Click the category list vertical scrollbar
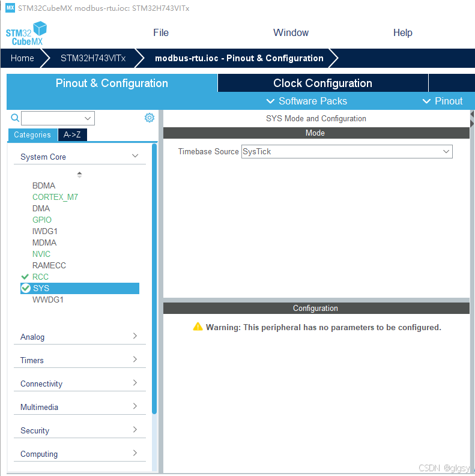Screen dimensions: 475x476 (x=154, y=279)
